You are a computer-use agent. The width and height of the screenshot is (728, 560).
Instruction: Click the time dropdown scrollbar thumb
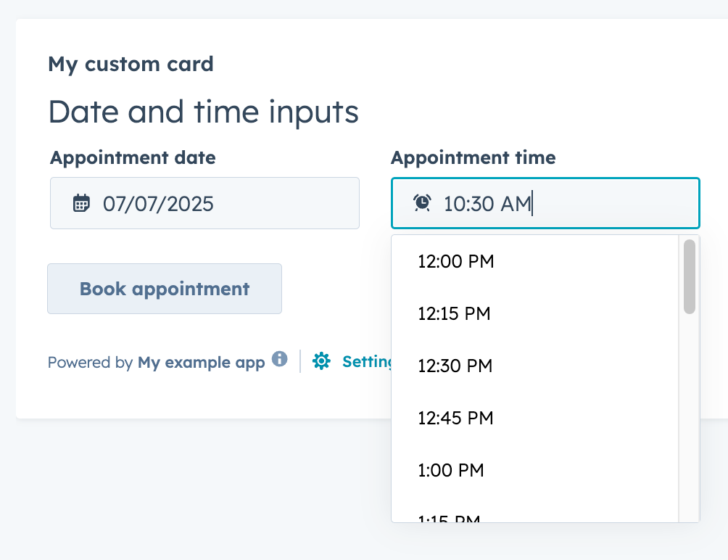click(690, 277)
